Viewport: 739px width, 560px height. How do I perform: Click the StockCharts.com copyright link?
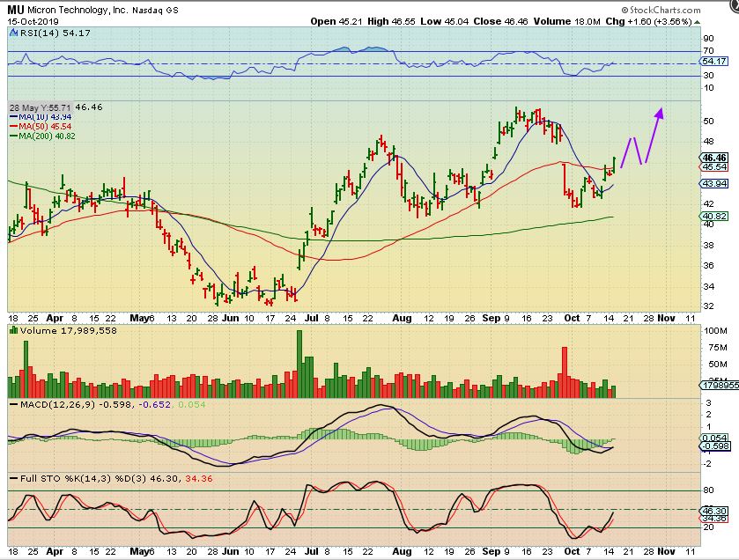coord(661,10)
